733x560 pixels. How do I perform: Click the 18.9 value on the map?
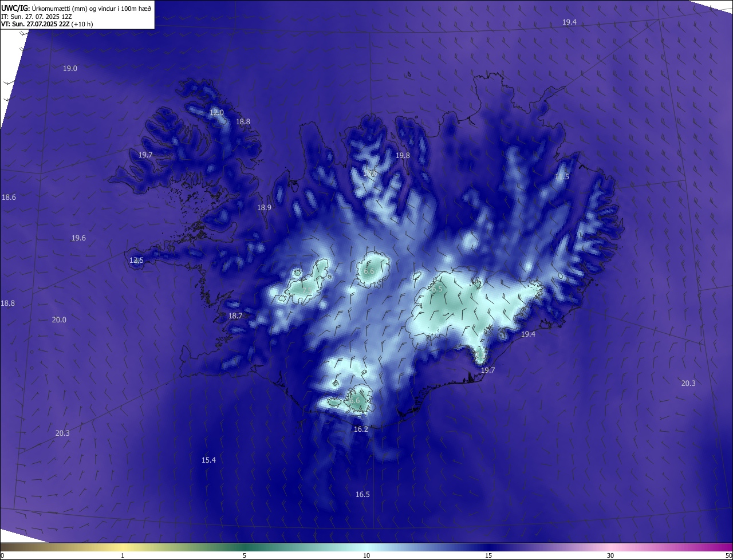[x=264, y=208]
